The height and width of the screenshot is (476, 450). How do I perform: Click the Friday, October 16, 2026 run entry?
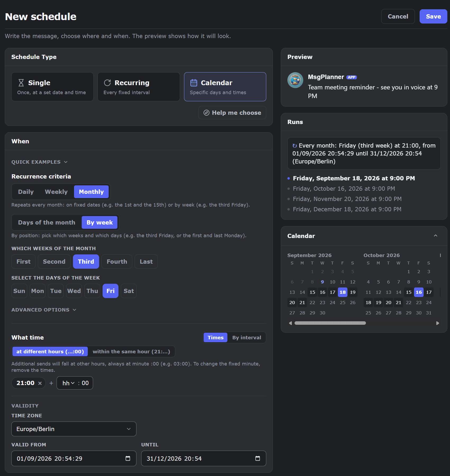click(344, 189)
